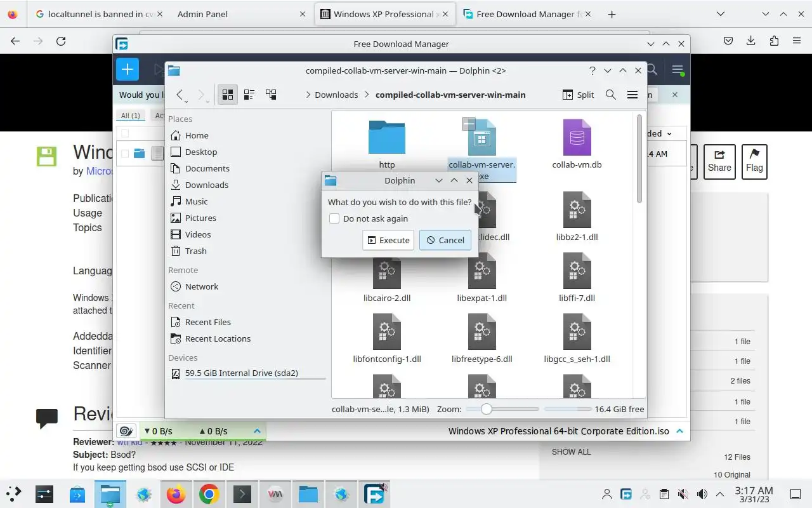Select libbz2-1.dll file

coord(577,216)
